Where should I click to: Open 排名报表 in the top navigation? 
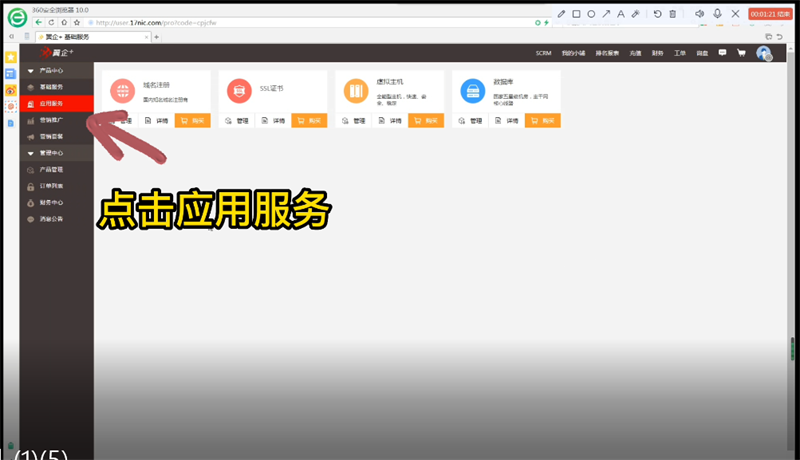coord(607,53)
